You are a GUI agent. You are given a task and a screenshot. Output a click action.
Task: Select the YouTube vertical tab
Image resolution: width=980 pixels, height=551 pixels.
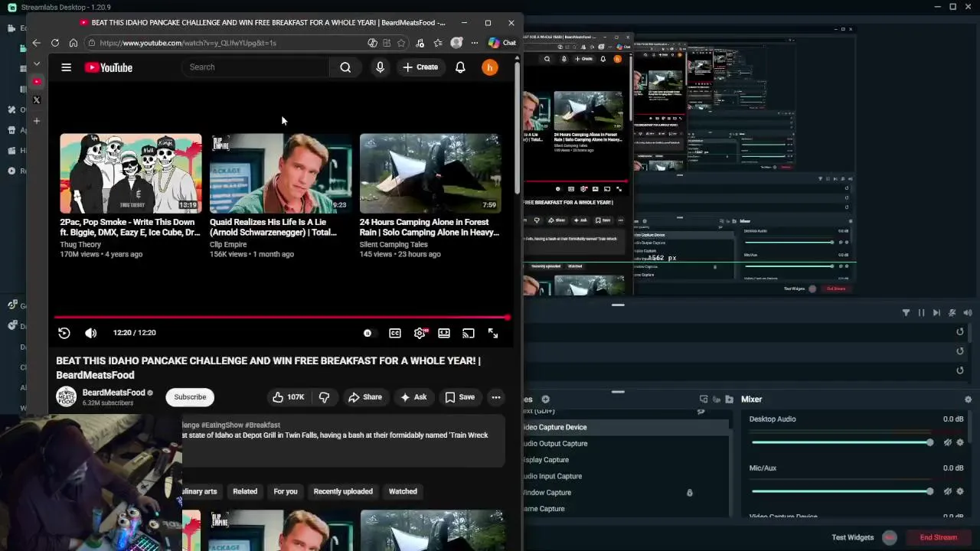pos(36,81)
